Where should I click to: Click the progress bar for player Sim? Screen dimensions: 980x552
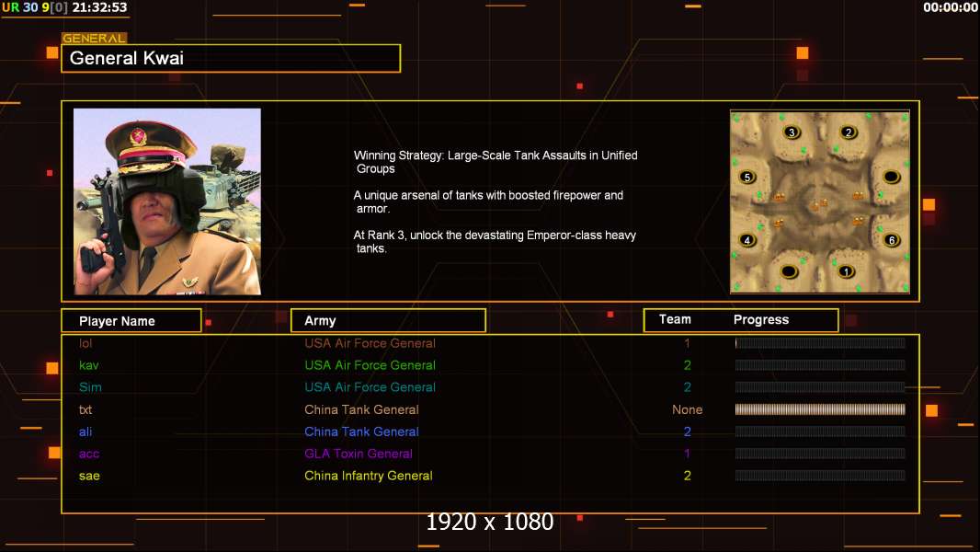click(820, 387)
